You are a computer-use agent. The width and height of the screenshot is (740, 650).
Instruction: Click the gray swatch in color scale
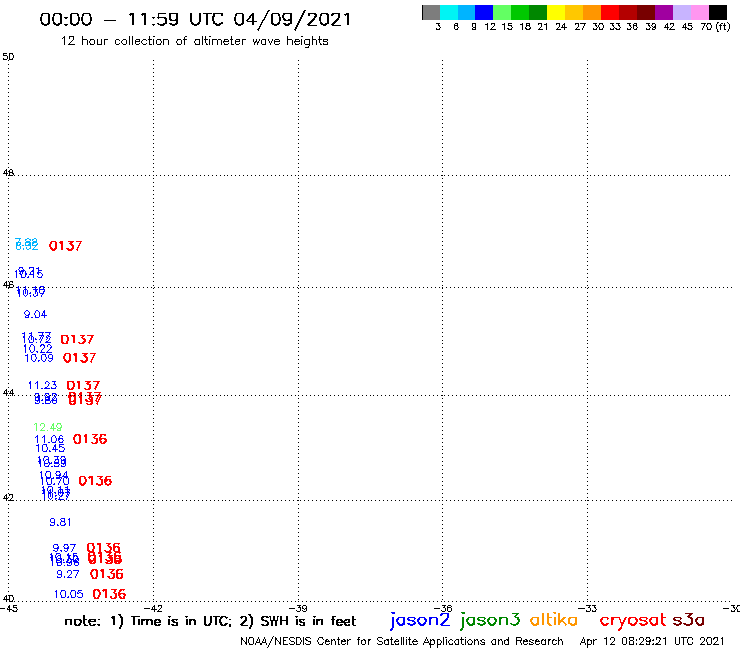point(431,12)
